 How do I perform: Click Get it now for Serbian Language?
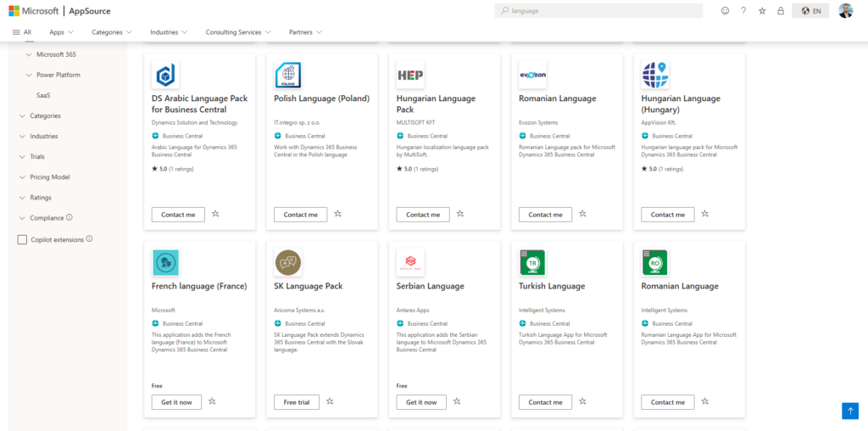421,402
